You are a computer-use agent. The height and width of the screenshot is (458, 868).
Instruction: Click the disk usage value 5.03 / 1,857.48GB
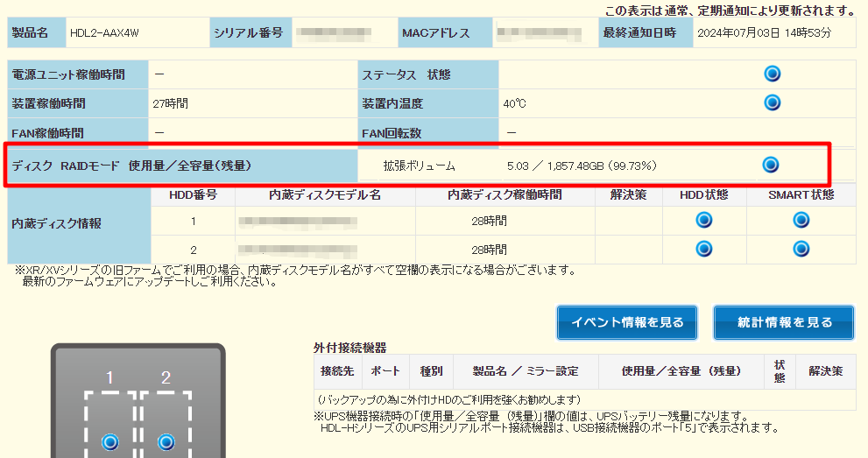click(582, 165)
